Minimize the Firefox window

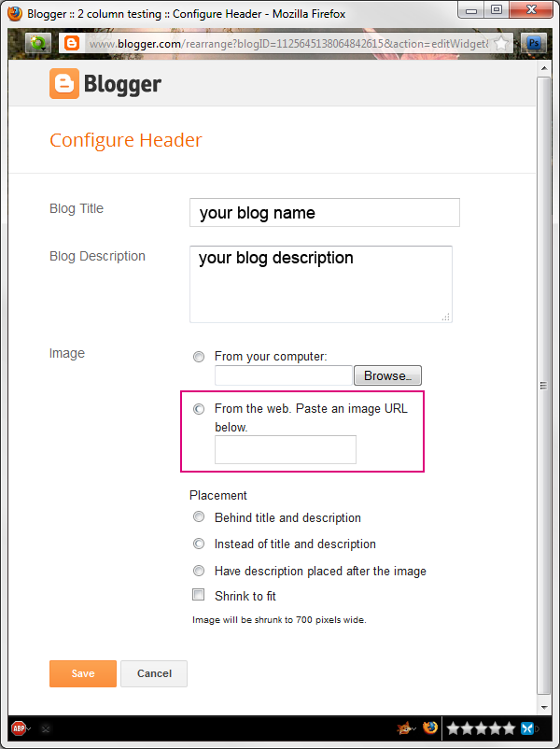471,9
